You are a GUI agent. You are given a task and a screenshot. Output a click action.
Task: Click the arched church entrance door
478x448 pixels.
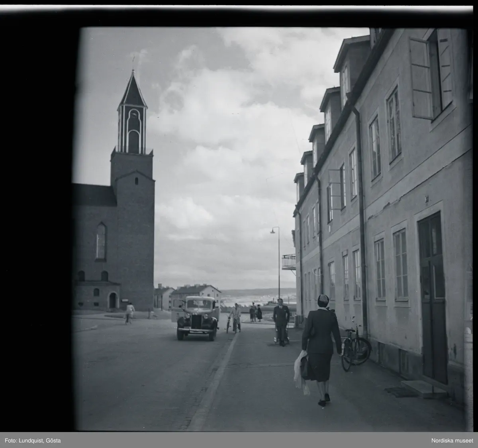tap(113, 300)
